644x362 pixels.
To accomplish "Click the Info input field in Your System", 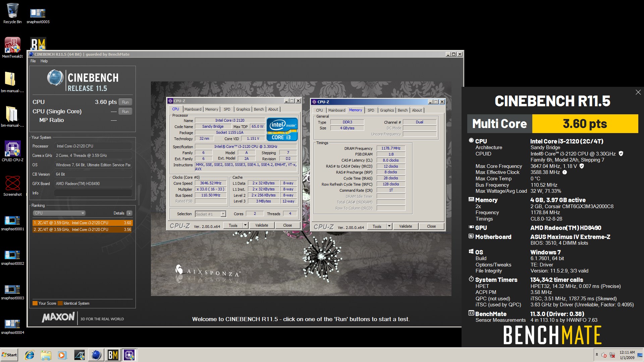I will [93, 193].
